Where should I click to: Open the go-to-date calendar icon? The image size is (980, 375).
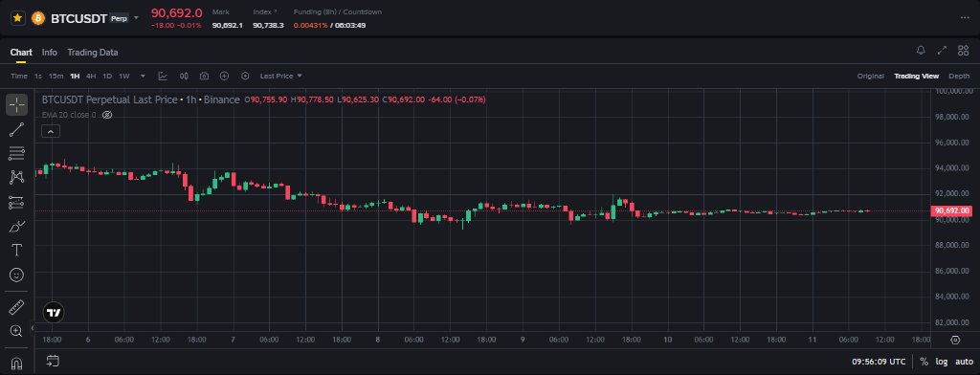(53, 361)
